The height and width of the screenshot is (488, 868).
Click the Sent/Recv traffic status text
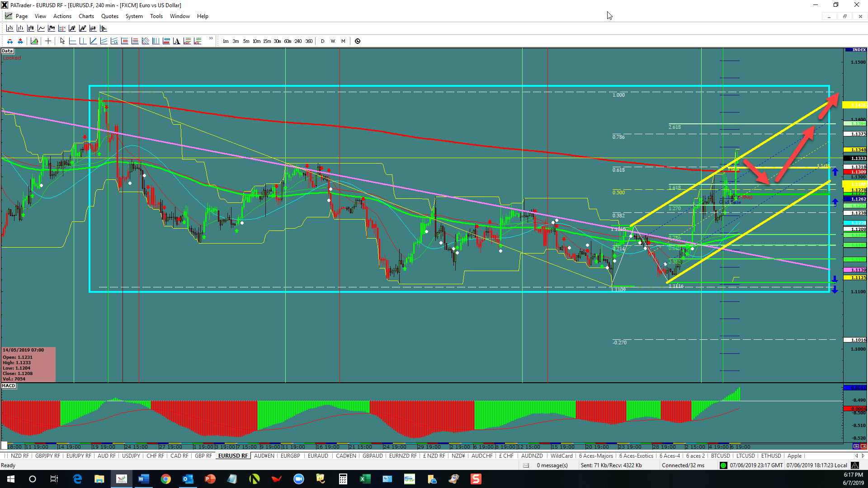tap(611, 465)
